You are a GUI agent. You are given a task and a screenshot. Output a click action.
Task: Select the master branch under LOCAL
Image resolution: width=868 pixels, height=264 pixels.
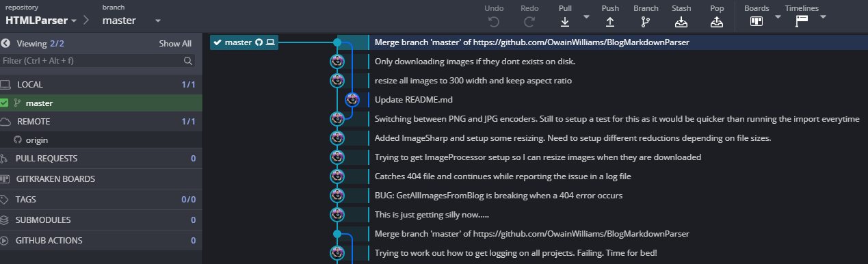(x=101, y=103)
